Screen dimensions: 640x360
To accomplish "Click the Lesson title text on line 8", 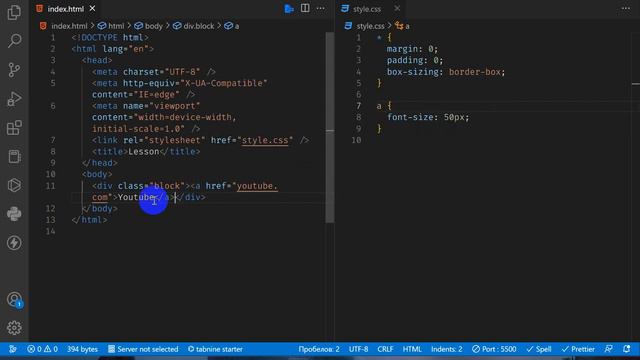I will click(x=144, y=151).
